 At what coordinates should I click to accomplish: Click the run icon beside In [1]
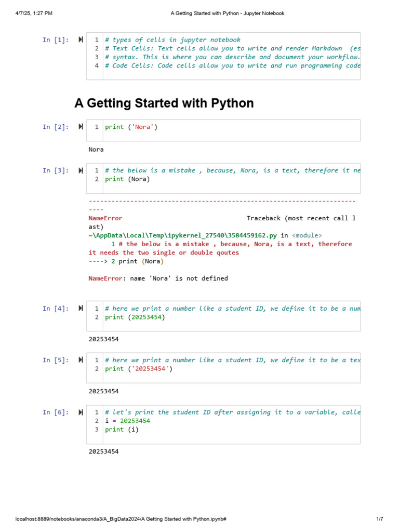[81, 39]
